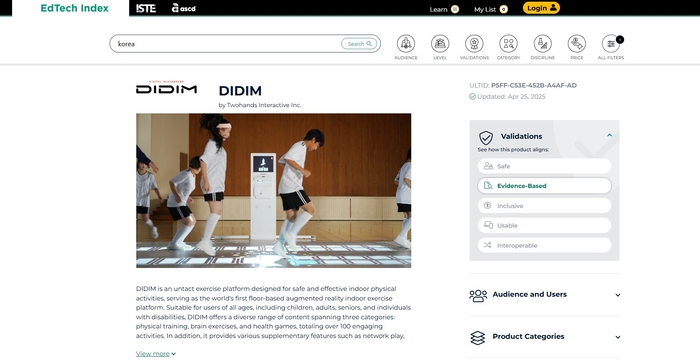Open the Audience filter icon
This screenshot has width=700, height=363.
pyautogui.click(x=405, y=44)
